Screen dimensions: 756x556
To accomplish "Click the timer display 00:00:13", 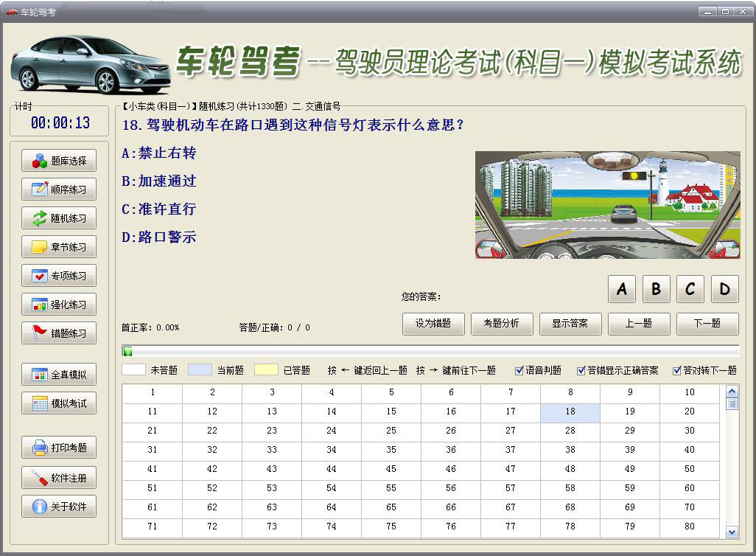I will 60,123.
